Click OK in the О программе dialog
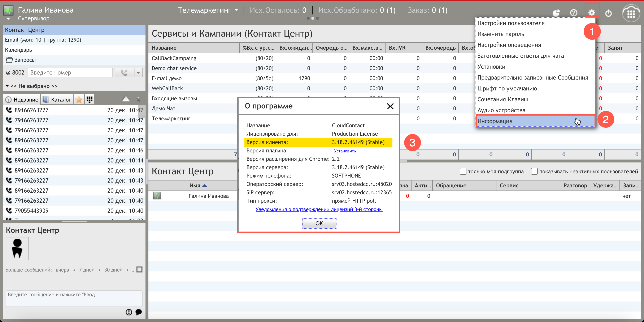Image resolution: width=644 pixels, height=322 pixels. 319,223
